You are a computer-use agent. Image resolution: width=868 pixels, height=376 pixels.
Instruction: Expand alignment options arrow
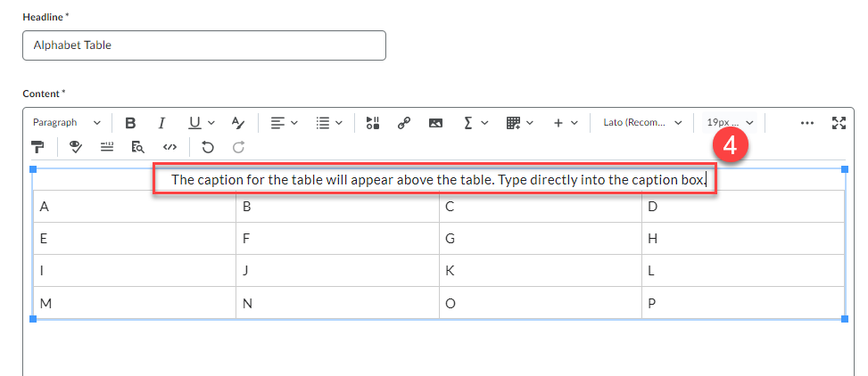[294, 123]
